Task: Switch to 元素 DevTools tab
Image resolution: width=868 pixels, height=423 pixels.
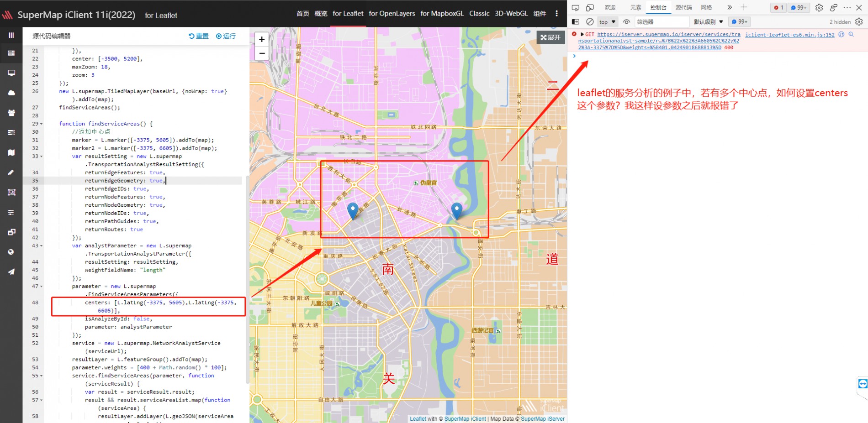Action: [635, 8]
